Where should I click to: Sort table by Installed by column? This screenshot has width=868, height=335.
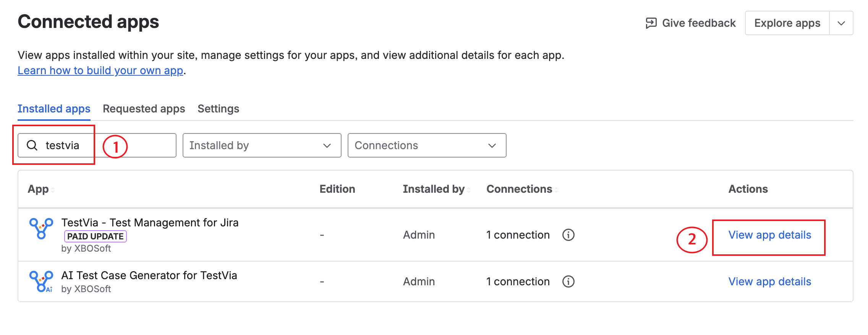pyautogui.click(x=469, y=190)
